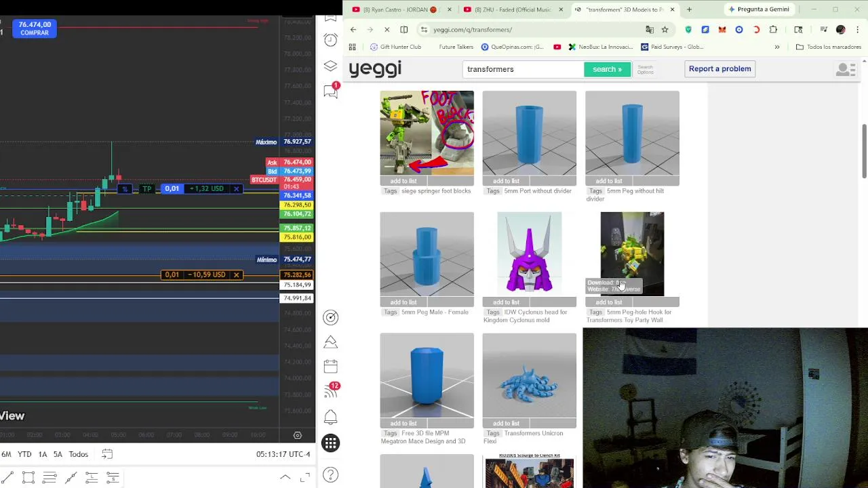
Task: Open yeggi user account icon
Action: 845,69
